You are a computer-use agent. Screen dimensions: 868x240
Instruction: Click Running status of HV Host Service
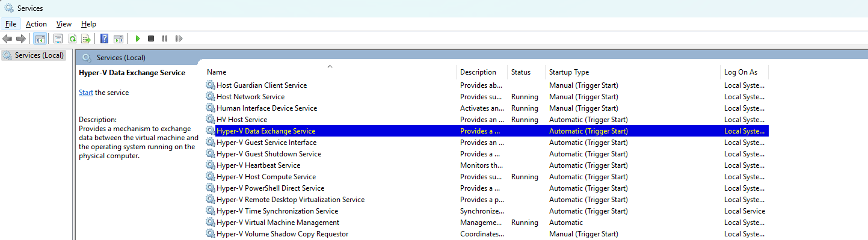(x=525, y=120)
